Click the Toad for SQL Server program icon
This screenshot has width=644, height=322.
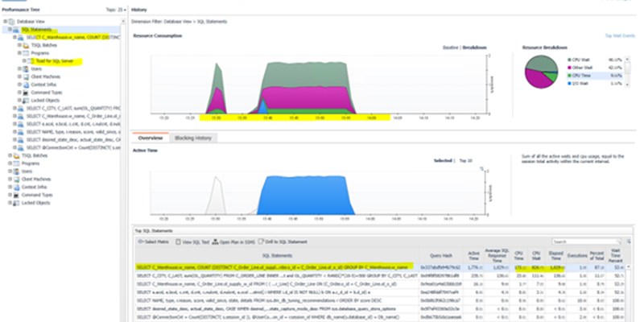[x=31, y=61]
